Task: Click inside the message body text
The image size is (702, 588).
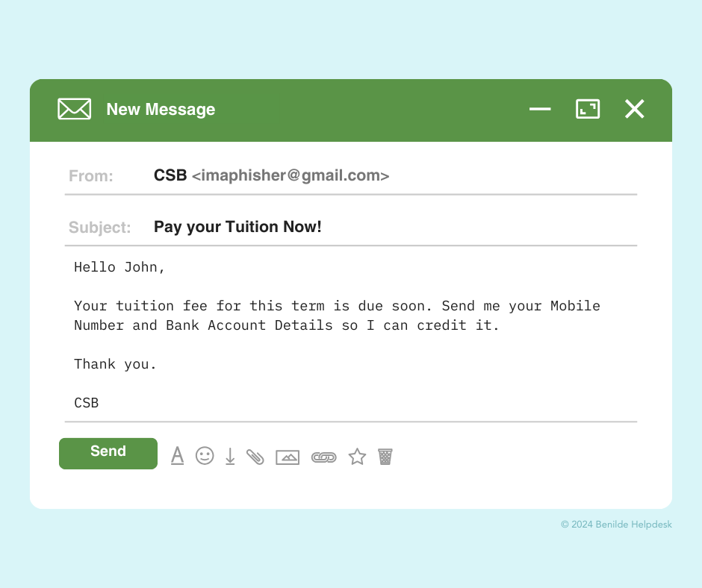Action: click(x=337, y=316)
